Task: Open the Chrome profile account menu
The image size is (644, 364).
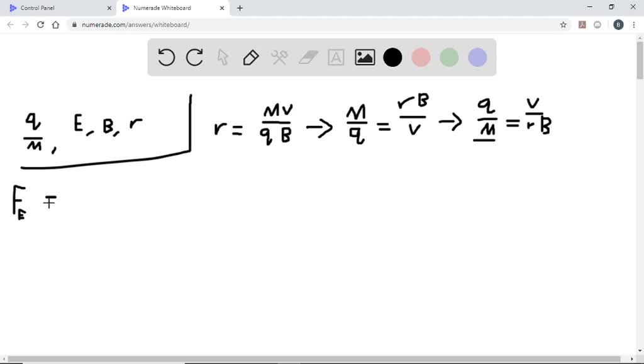Action: click(x=615, y=24)
